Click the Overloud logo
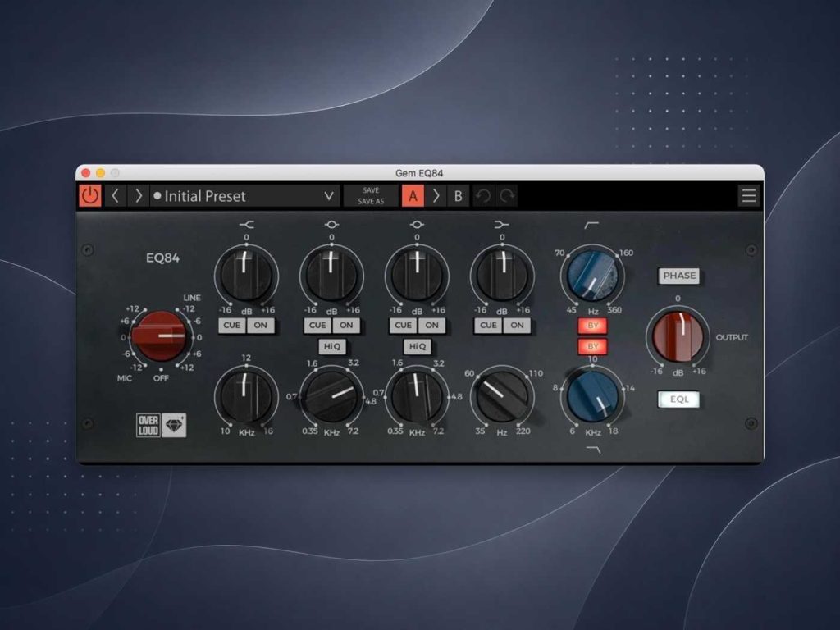 148,426
